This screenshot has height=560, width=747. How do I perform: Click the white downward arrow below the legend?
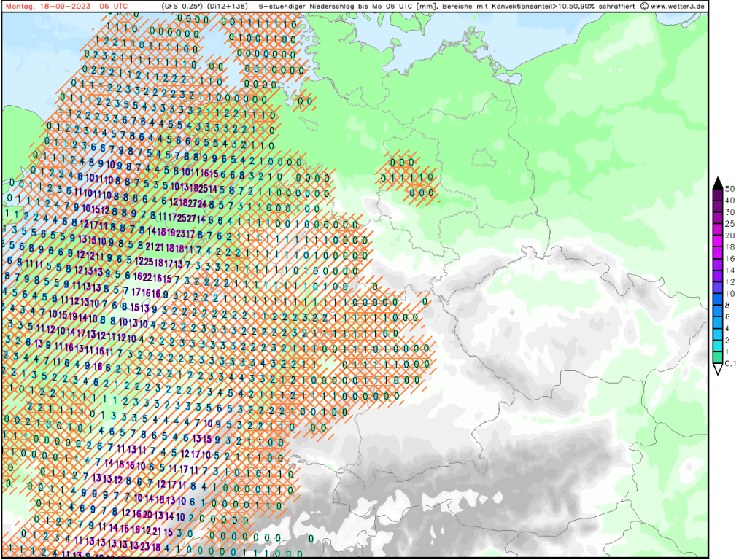[718, 369]
